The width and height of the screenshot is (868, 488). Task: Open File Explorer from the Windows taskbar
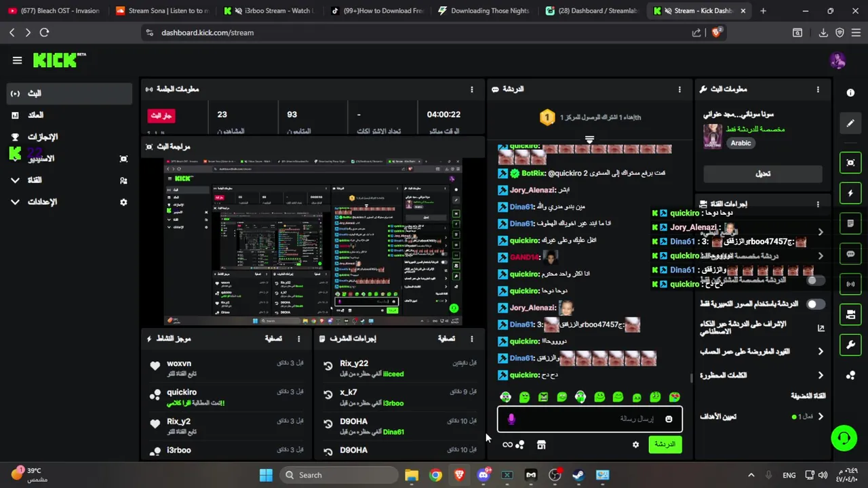point(412,475)
